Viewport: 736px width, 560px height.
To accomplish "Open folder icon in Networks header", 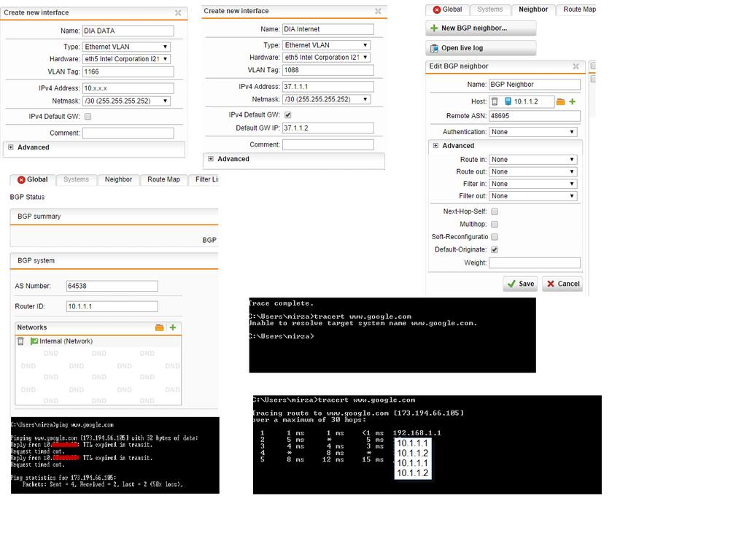I will [x=160, y=327].
